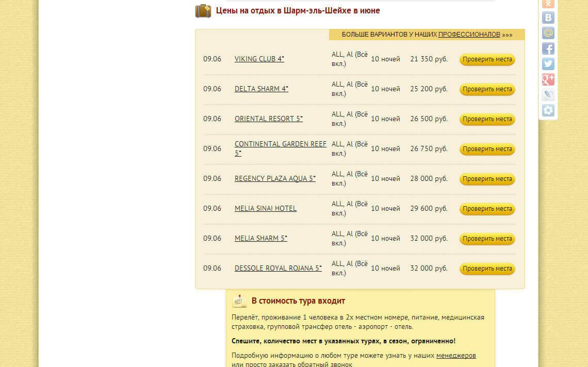588x367 pixels.
Task: Click the LiveJournal pencil share icon
Action: pos(548,95)
